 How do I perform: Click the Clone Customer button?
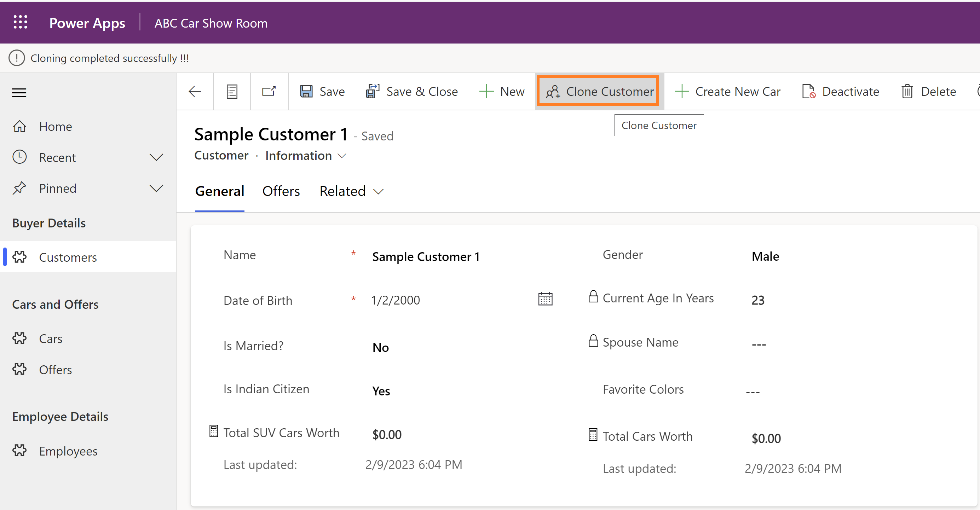(x=599, y=92)
